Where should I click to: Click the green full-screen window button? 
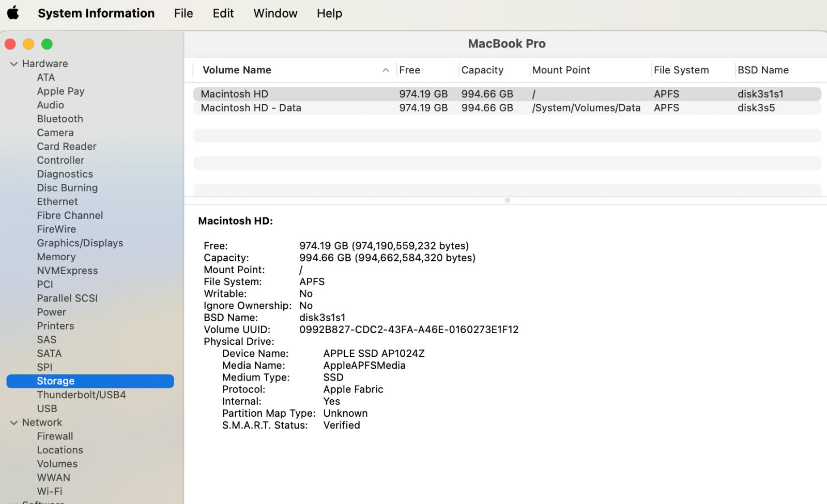[47, 44]
